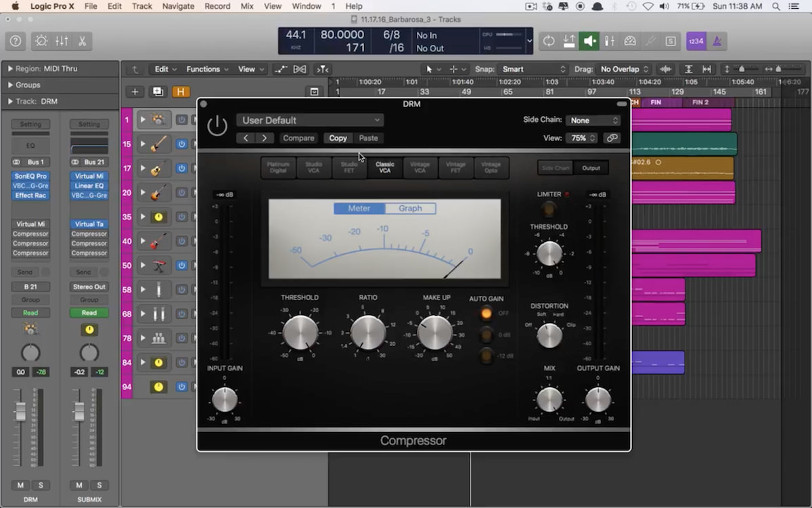Screen dimensions: 812x508
Task: Click the INPUT GAIN knob
Action: tap(225, 400)
